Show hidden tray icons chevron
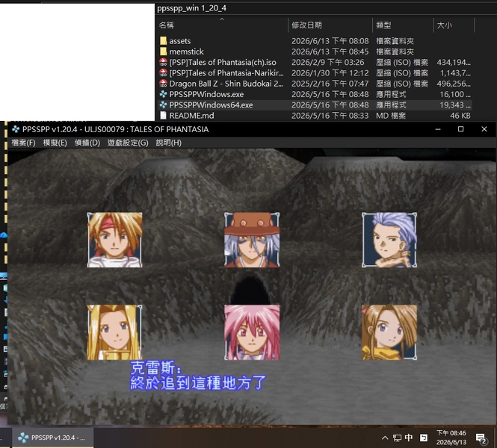Viewport: 497px width, 448px height. tap(385, 438)
